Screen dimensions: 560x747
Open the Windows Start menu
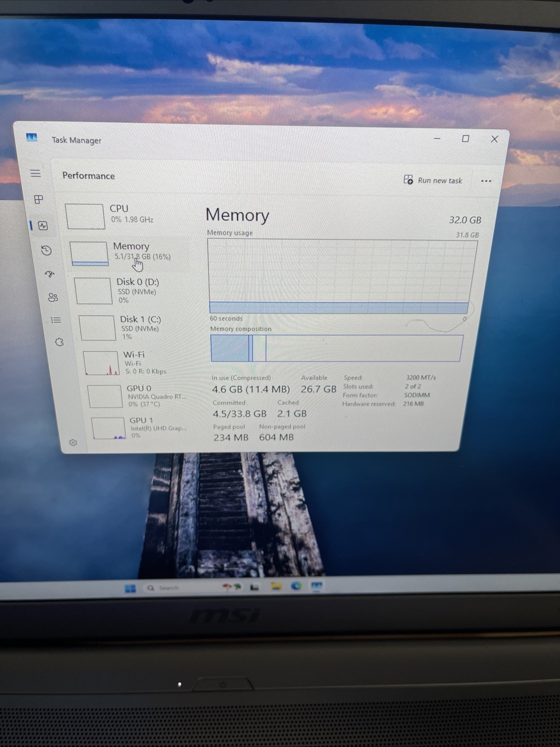[130, 589]
